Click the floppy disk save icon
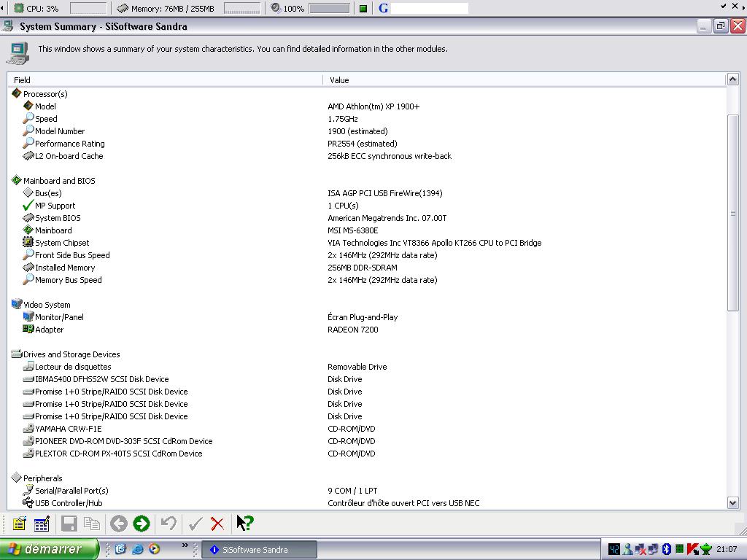The height and width of the screenshot is (560, 747). [x=69, y=524]
